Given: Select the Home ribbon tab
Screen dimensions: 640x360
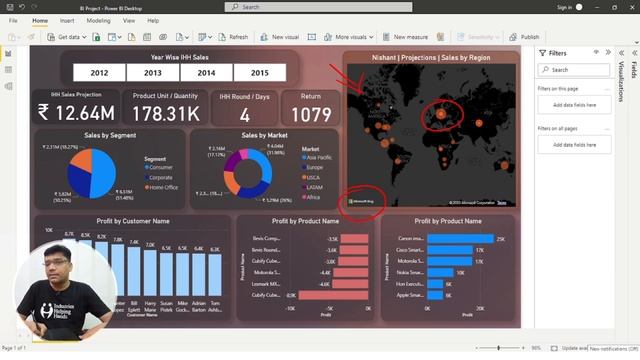Looking at the screenshot, I should tap(40, 20).
